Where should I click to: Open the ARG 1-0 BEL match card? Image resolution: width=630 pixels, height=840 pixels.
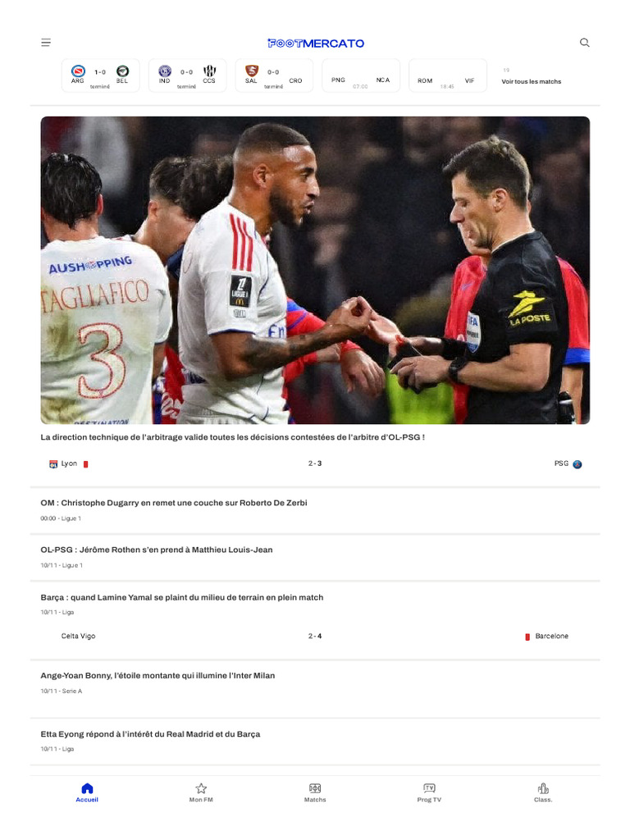click(x=100, y=75)
